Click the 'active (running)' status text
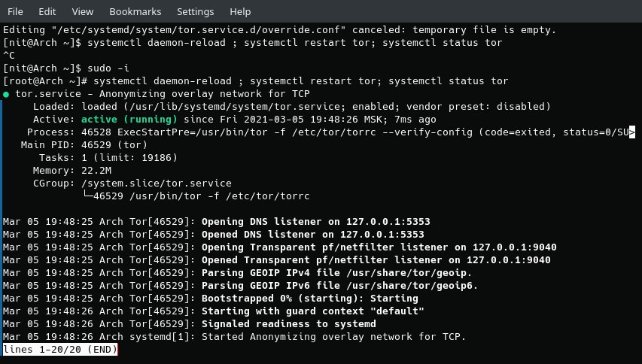 pyautogui.click(x=129, y=120)
